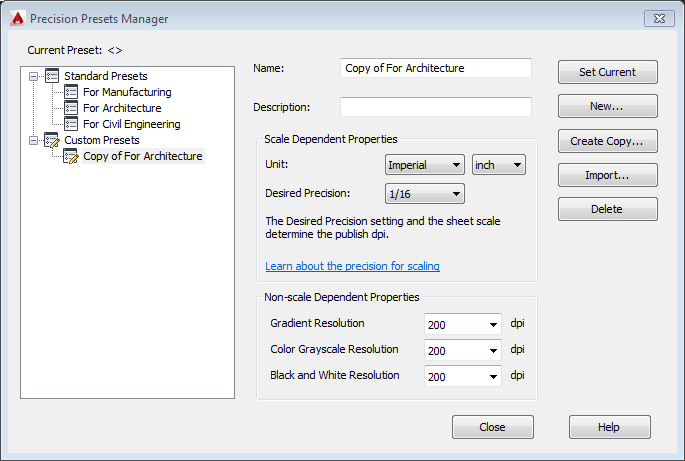Select For Manufacturing preset label
This screenshot has height=461, width=685.
coord(127,92)
